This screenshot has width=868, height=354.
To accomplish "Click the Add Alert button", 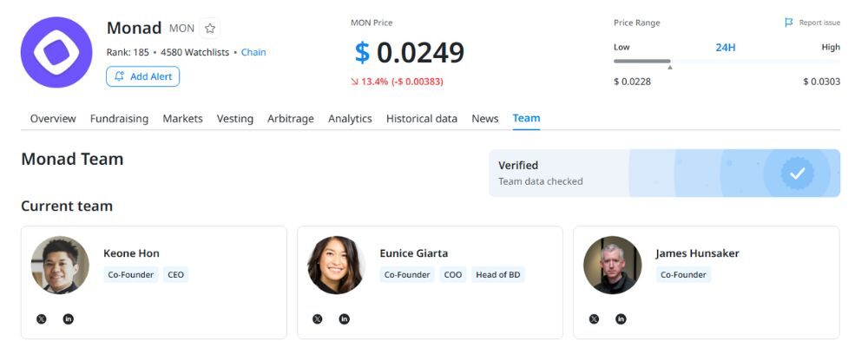I will [142, 76].
